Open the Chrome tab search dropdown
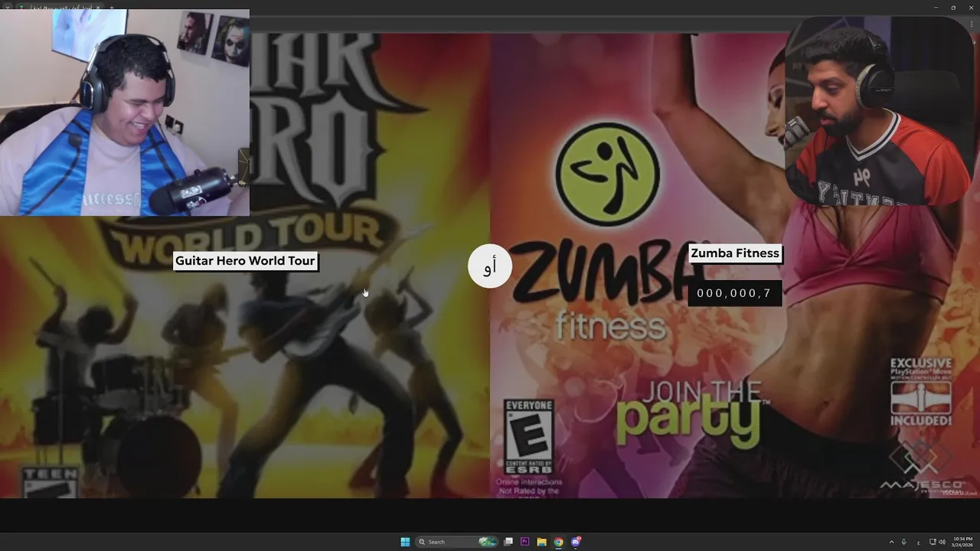This screenshot has width=980, height=551. (8, 8)
